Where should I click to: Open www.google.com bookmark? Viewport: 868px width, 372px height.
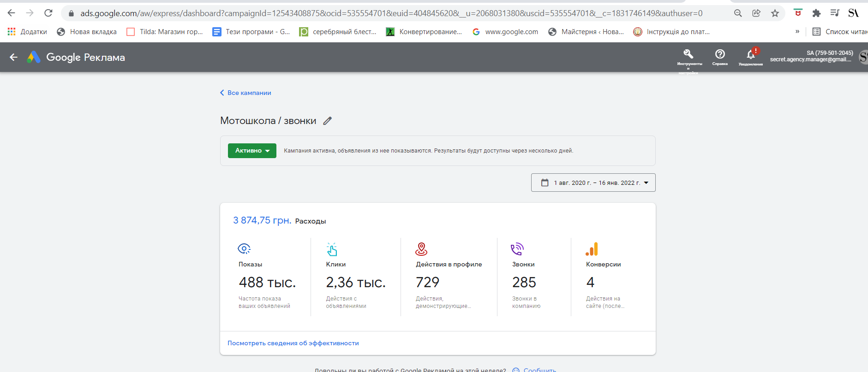505,32
